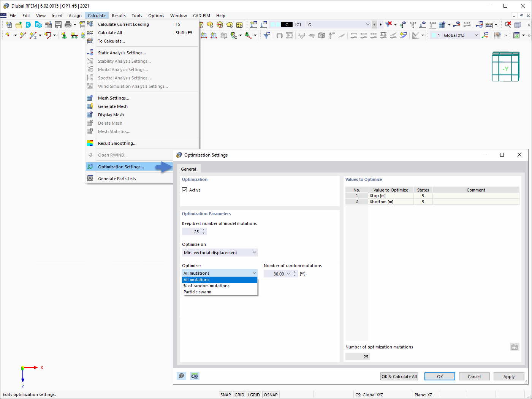This screenshot has width=532, height=399.
Task: Click the Dlubal RFEM logo in the title bar
Action: [x=6, y=6]
